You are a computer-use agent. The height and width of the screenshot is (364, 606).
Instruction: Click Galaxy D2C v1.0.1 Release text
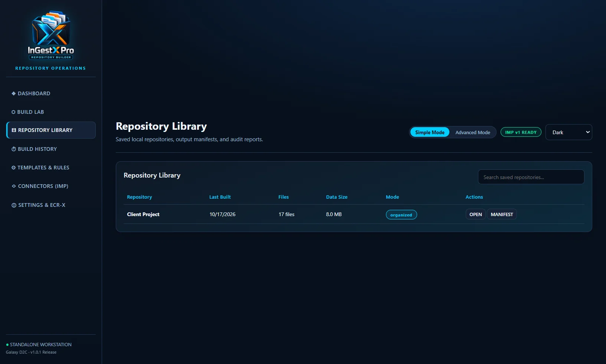pyautogui.click(x=31, y=352)
